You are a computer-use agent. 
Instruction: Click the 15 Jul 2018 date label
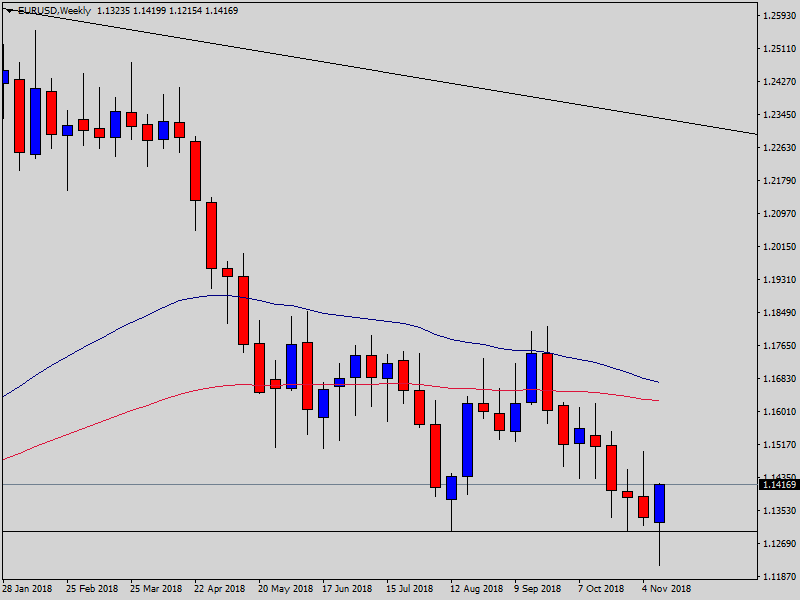410,589
